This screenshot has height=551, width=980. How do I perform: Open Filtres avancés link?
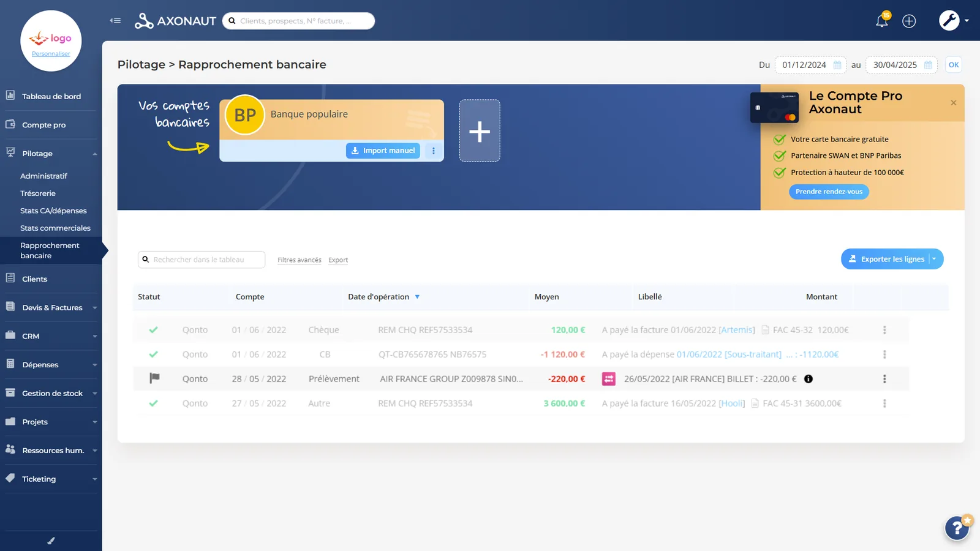point(300,260)
